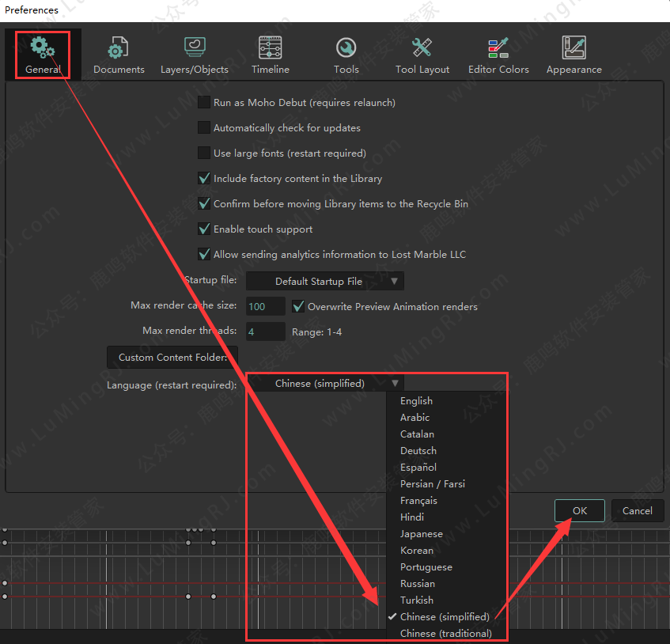The width and height of the screenshot is (670, 644).
Task: Open the Timeline preferences icon
Action: pos(271,48)
